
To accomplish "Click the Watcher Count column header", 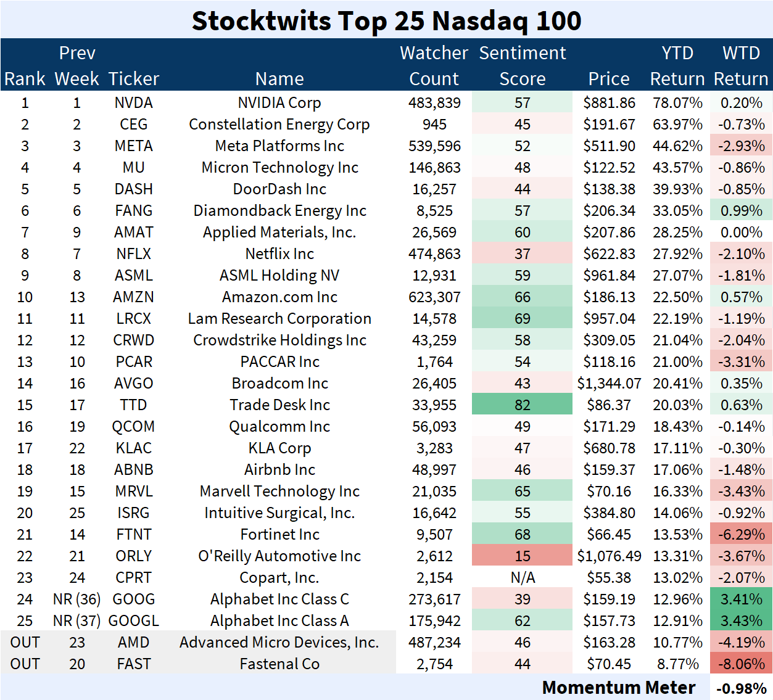I will 434,65.
